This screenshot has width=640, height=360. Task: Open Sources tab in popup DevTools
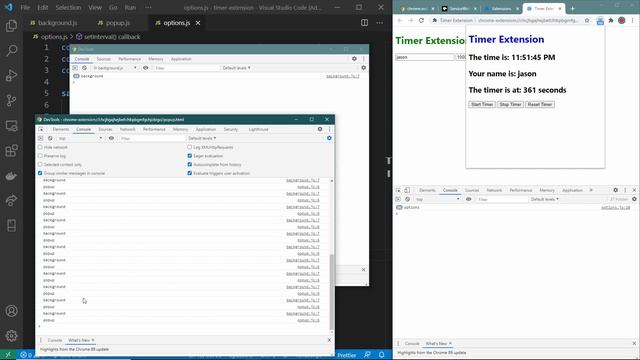point(105,129)
